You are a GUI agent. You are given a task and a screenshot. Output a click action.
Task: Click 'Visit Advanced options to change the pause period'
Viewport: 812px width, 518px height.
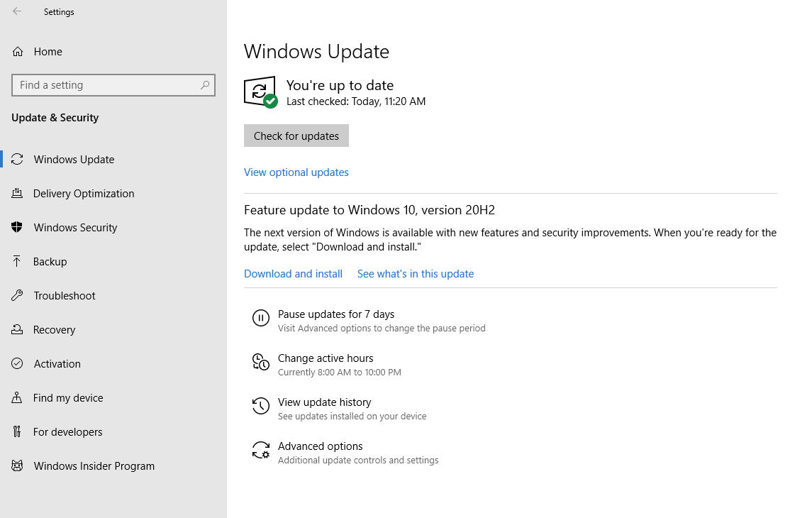(x=382, y=328)
